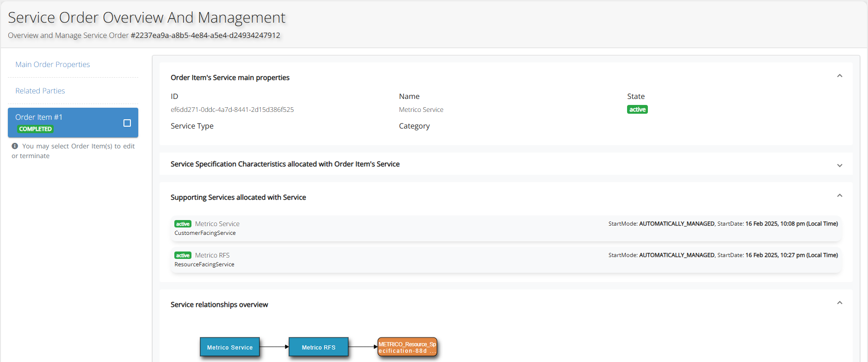This screenshot has width=868, height=362.
Task: Open Metrico Service CustomerFacingService row link
Action: [217, 224]
